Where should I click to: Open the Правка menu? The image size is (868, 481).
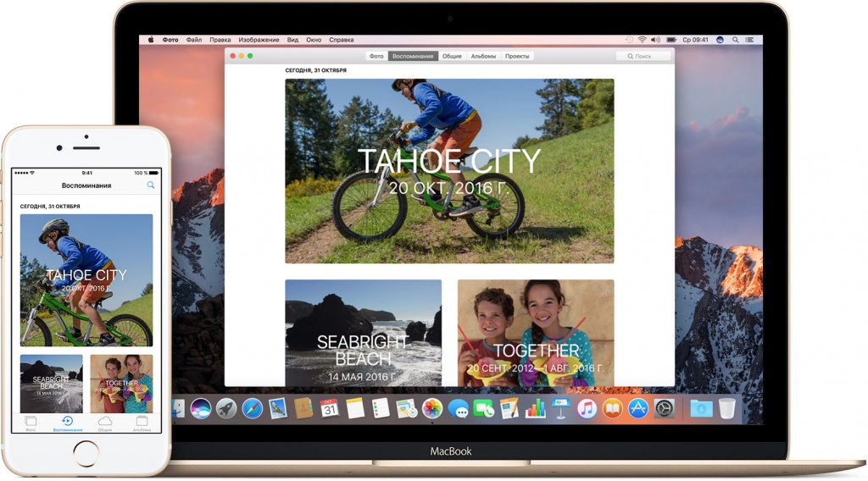pyautogui.click(x=220, y=40)
